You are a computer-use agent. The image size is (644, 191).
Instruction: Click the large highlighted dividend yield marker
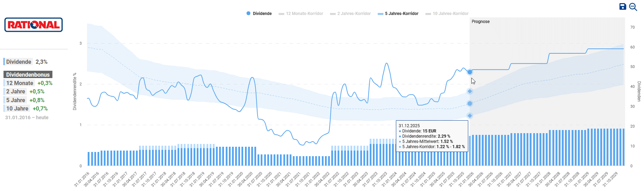click(470, 72)
